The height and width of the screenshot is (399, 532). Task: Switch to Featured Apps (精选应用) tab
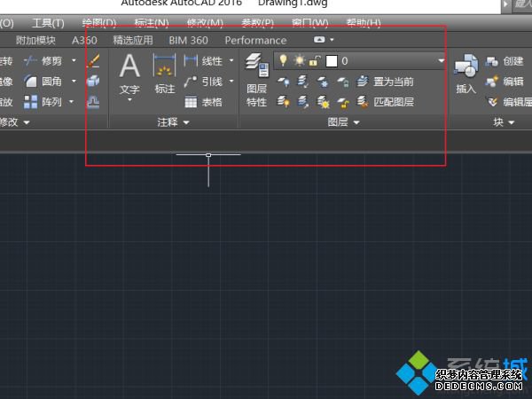(x=133, y=41)
